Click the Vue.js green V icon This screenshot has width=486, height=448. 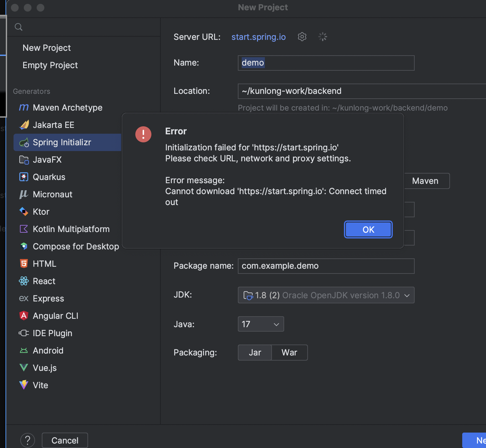[24, 368]
